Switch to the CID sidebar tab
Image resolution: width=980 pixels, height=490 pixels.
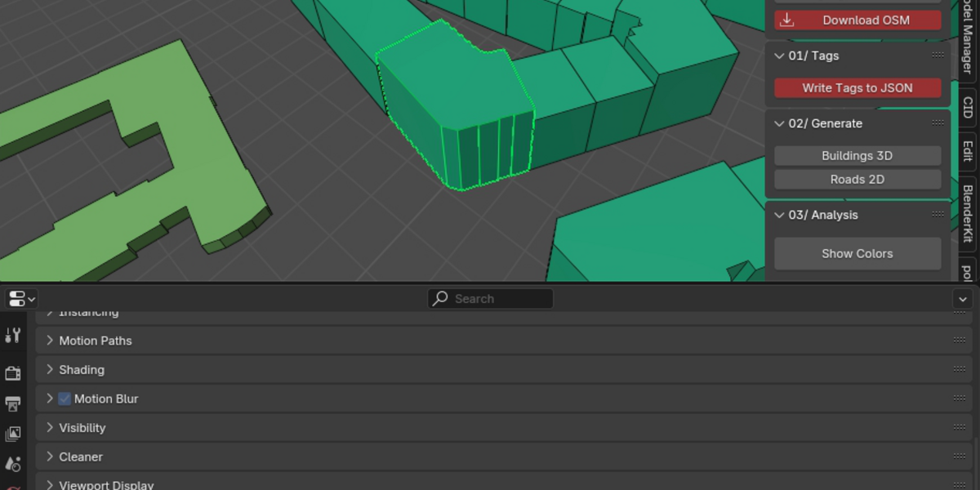point(967,107)
